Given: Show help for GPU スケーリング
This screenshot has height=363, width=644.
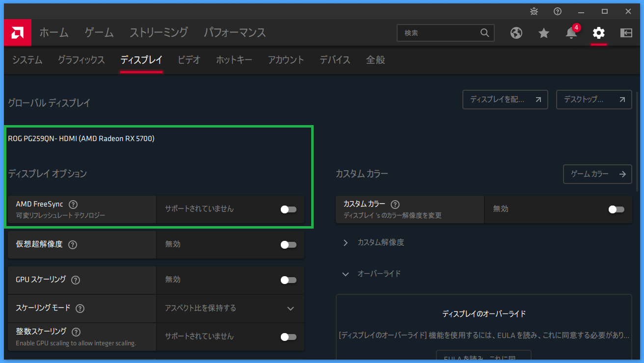Looking at the screenshot, I should click(x=76, y=280).
